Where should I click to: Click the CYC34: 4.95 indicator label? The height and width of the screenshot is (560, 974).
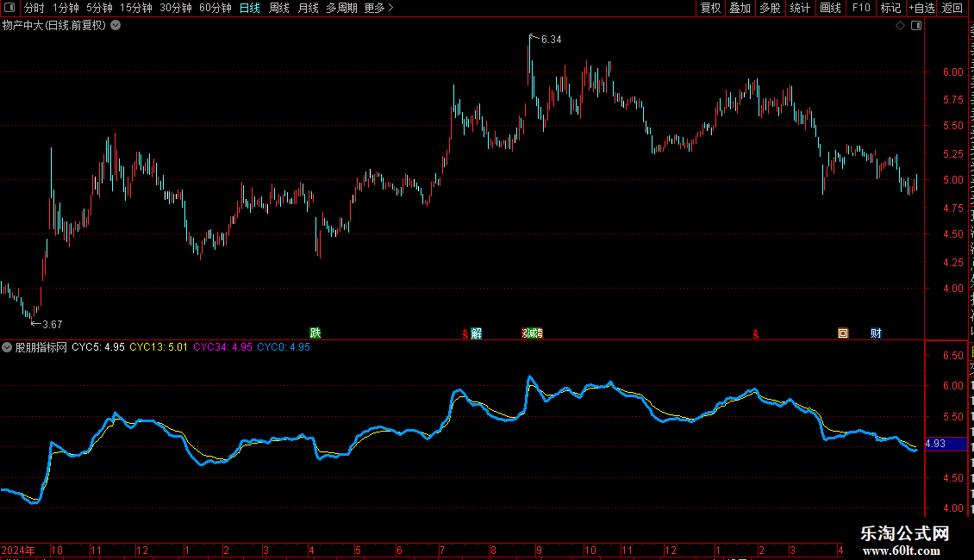222,348
